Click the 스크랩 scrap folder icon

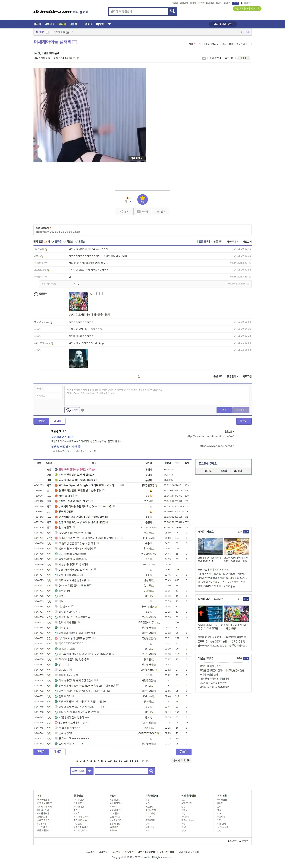click(x=142, y=211)
